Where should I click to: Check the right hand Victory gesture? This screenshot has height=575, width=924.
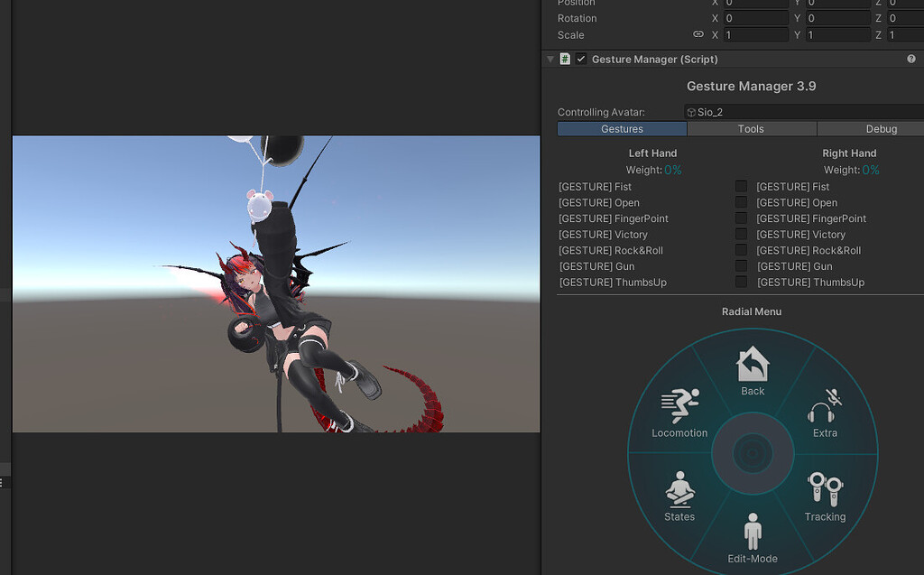[741, 234]
